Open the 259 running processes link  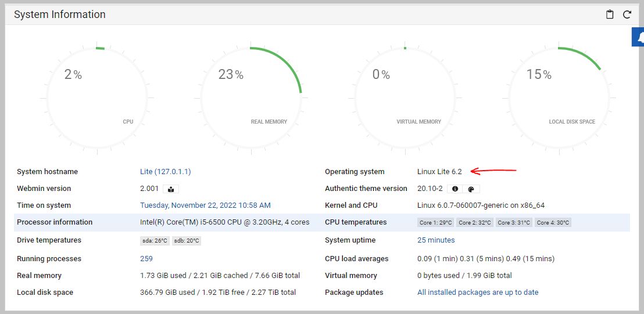pyautogui.click(x=146, y=259)
